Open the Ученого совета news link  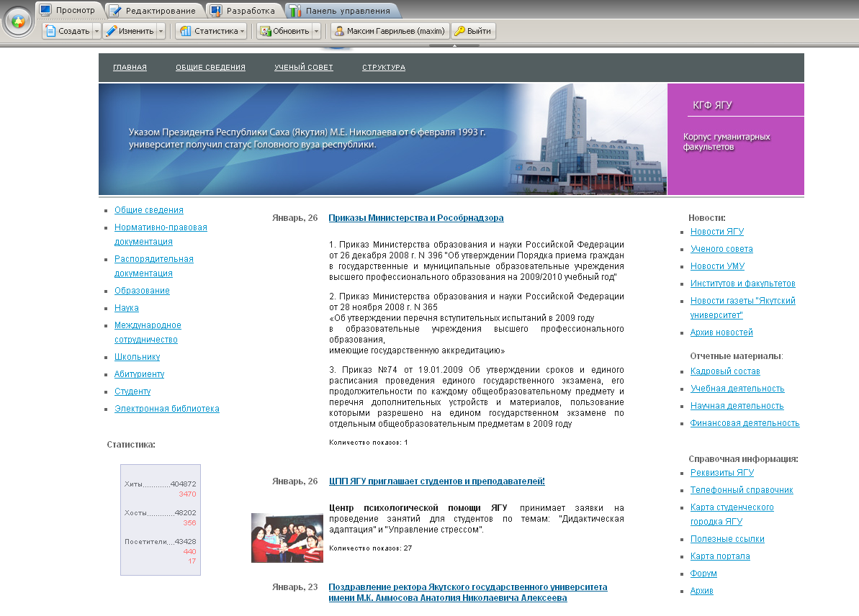[721, 249]
